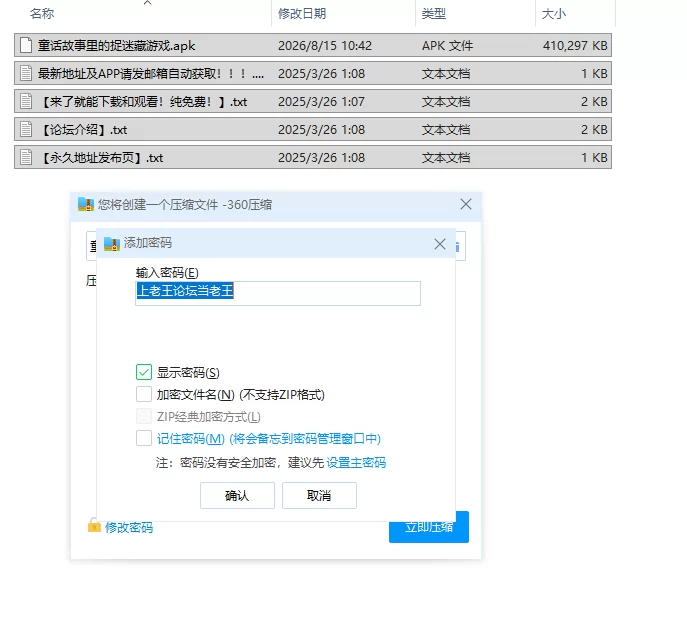The width and height of the screenshot is (687, 624).
Task: Click the 名称 column header
Action: pyautogui.click(x=42, y=14)
